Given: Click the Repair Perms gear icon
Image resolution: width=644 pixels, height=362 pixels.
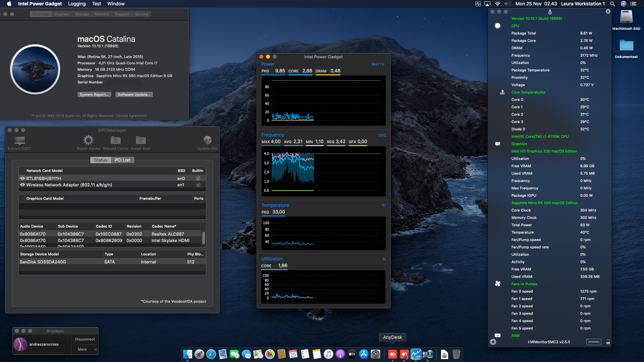Looking at the screenshot, I should [x=89, y=140].
